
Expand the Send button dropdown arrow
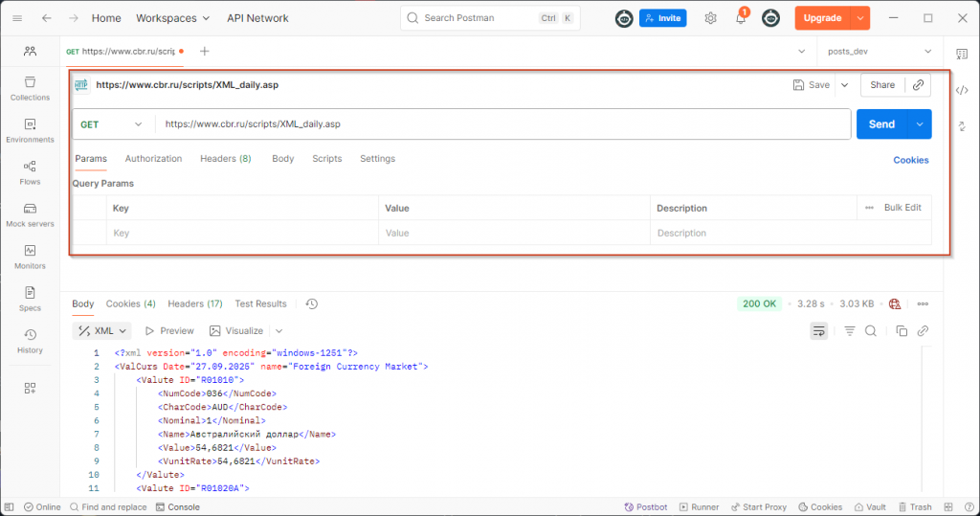[920, 124]
